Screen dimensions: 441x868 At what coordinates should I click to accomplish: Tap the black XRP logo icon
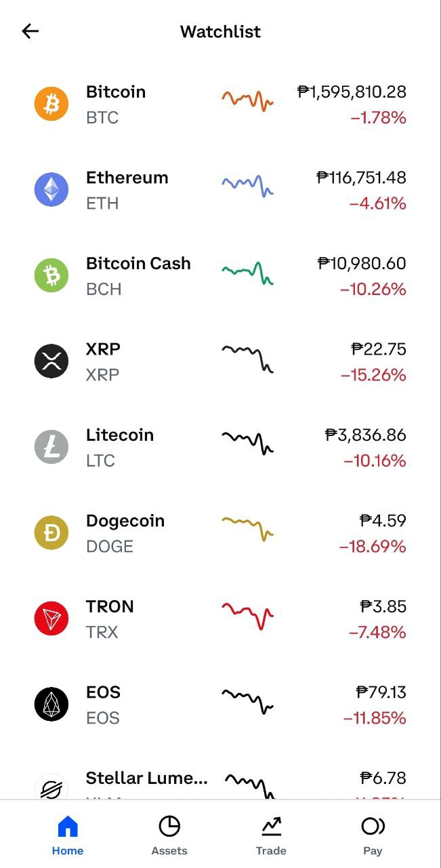point(51,361)
